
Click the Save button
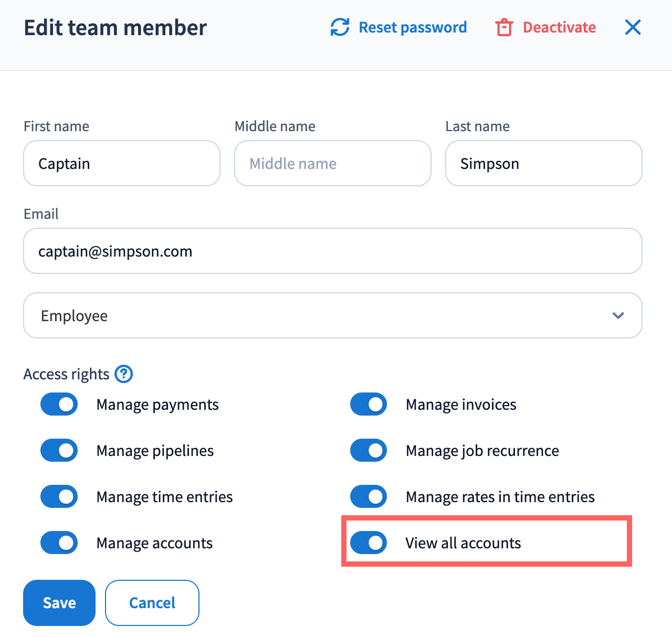point(59,603)
